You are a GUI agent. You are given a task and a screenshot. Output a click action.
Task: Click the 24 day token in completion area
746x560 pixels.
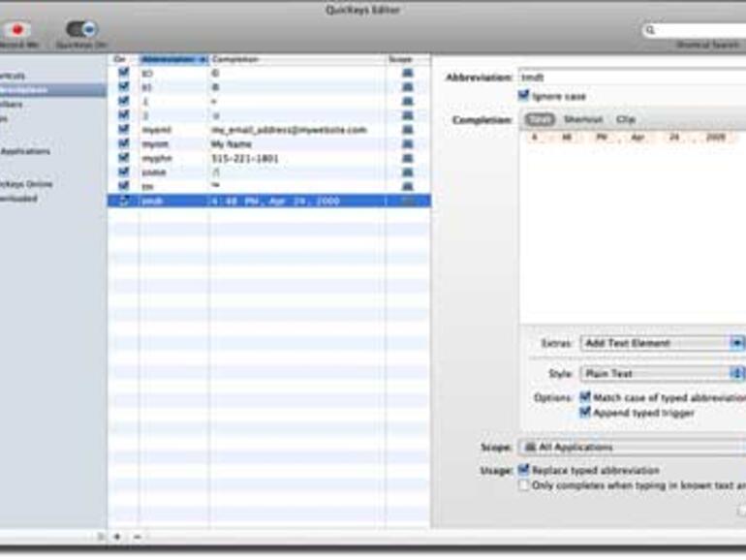click(674, 138)
